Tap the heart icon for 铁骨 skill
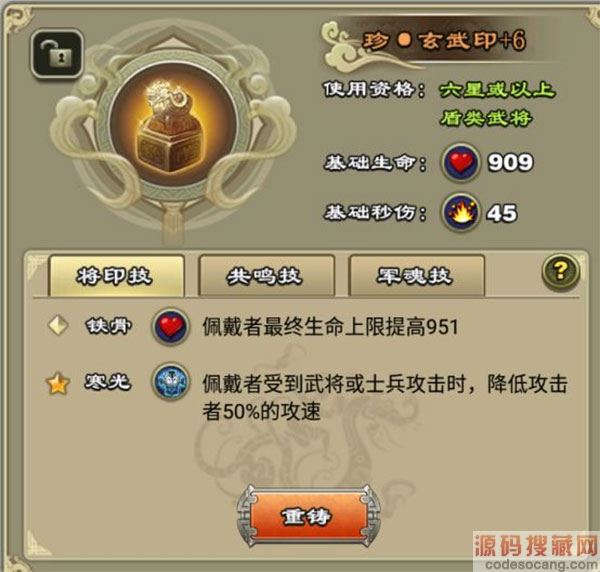The height and width of the screenshot is (572, 600). (x=170, y=327)
